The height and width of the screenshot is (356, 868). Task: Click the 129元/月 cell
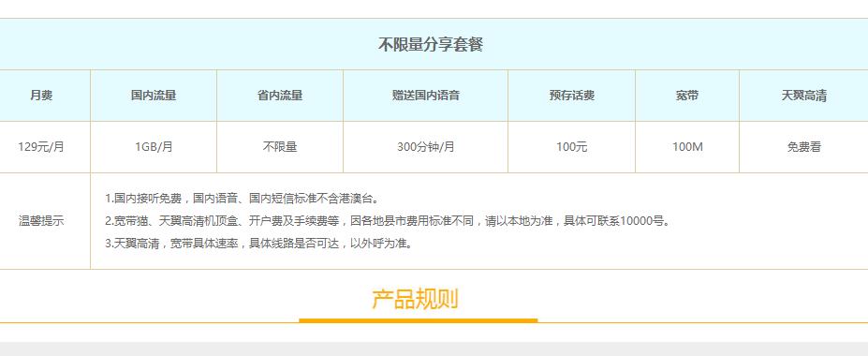click(41, 147)
